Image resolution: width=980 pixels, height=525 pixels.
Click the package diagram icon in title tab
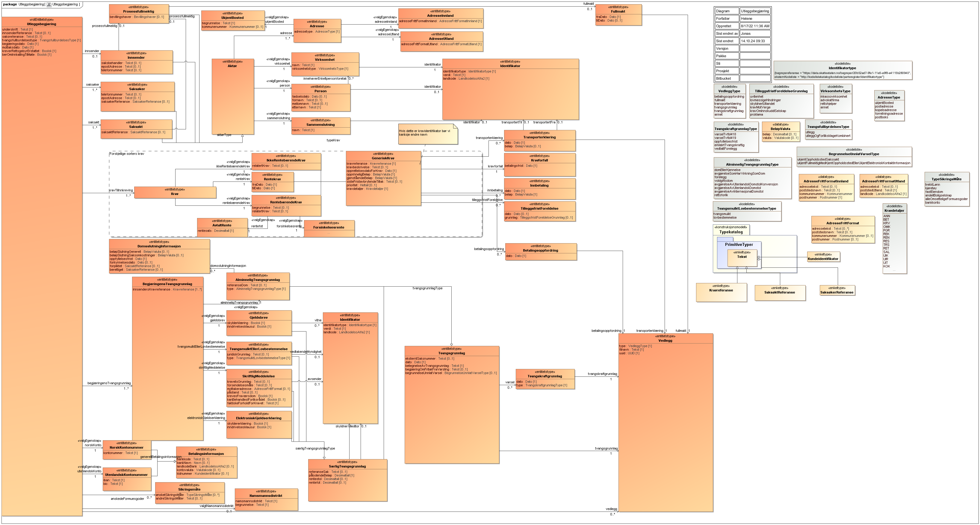click(x=49, y=4)
